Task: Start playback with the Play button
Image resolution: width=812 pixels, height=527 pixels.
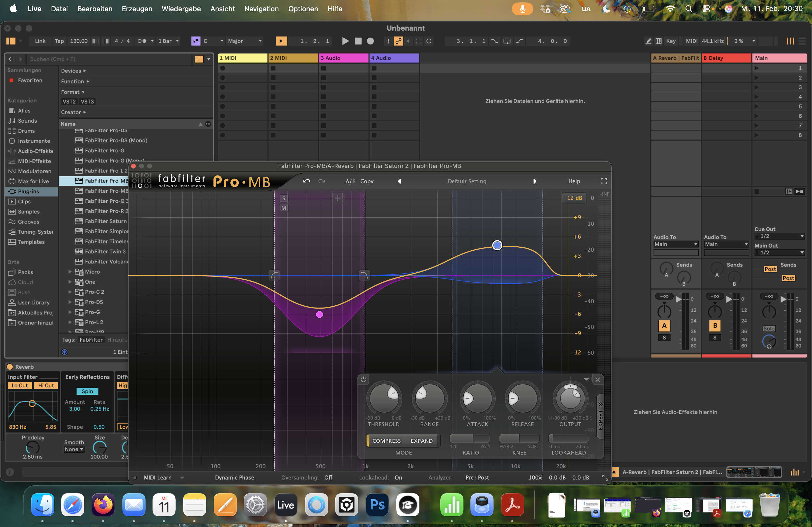Action: click(345, 41)
